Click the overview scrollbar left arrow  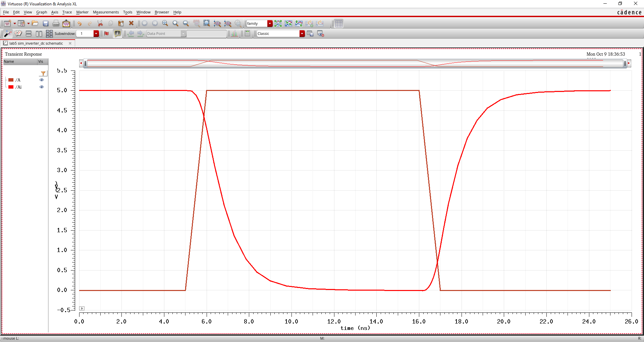click(81, 63)
